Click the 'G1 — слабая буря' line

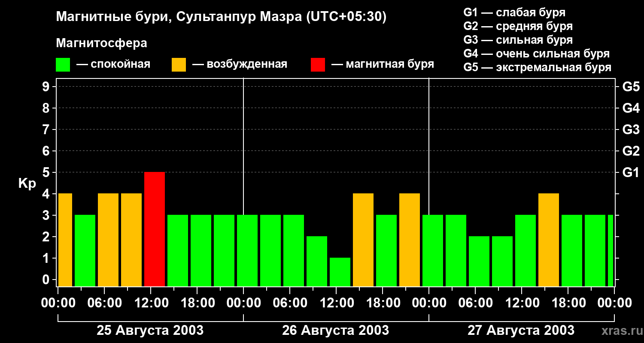coord(514,12)
